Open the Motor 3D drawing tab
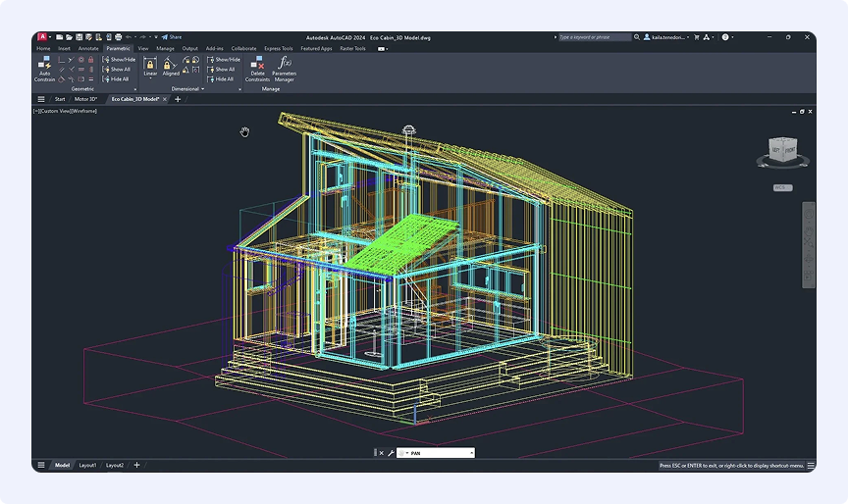 (x=86, y=99)
